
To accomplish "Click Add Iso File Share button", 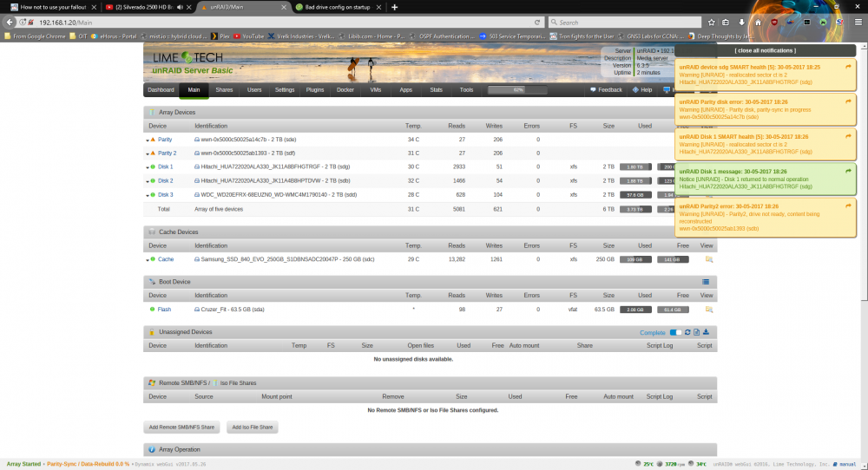I will click(x=253, y=427).
